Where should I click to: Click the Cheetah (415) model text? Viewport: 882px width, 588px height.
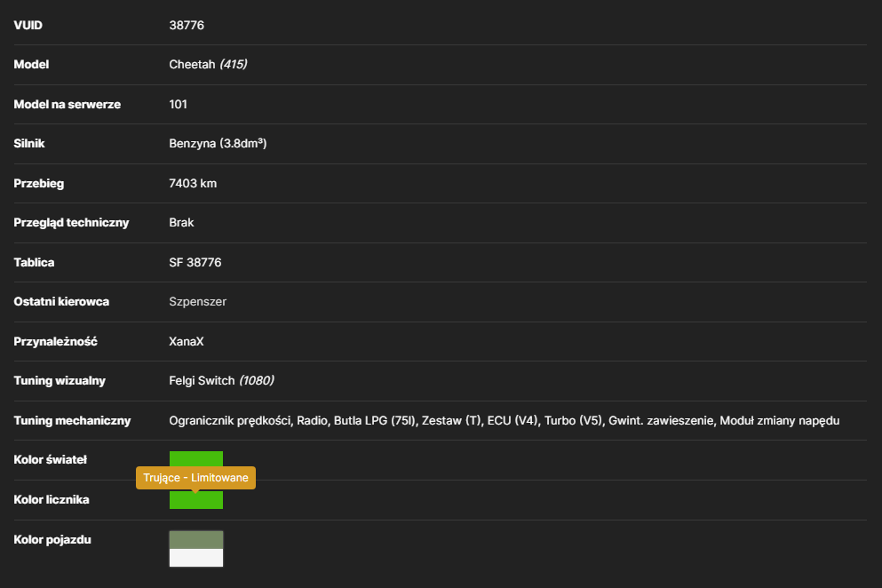click(x=208, y=64)
